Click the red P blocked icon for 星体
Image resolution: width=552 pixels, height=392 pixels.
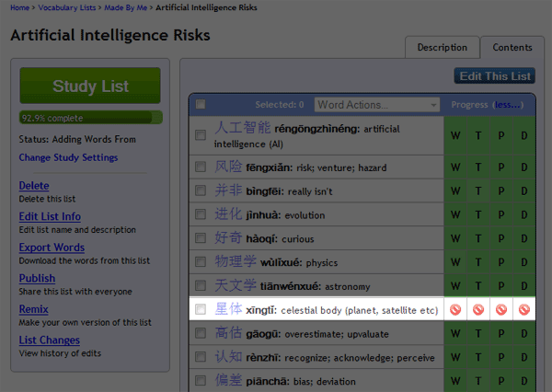click(501, 310)
